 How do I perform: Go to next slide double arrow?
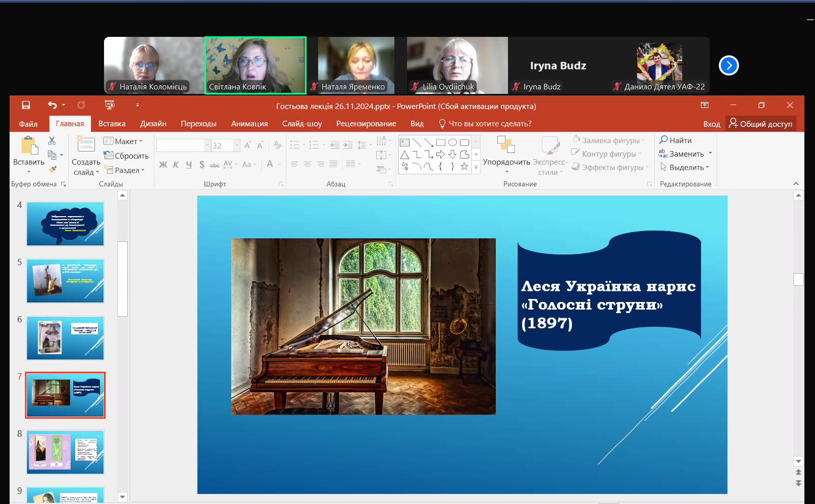coord(798,483)
